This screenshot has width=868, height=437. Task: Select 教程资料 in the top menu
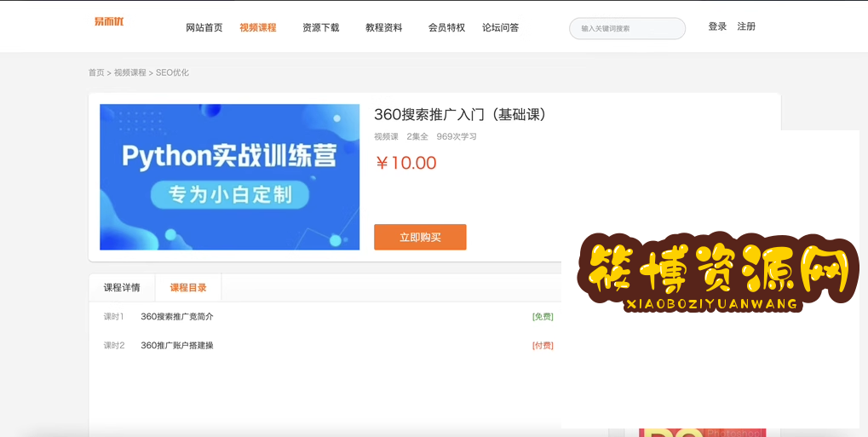tap(383, 28)
